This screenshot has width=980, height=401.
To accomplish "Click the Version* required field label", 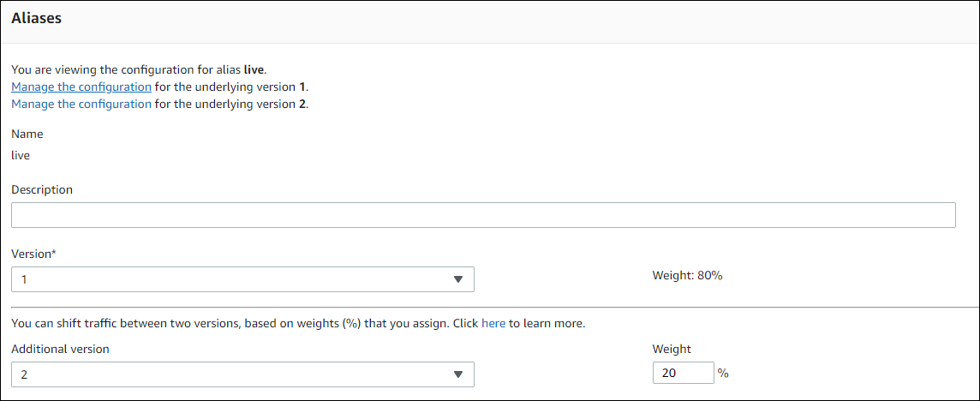I will (x=34, y=254).
